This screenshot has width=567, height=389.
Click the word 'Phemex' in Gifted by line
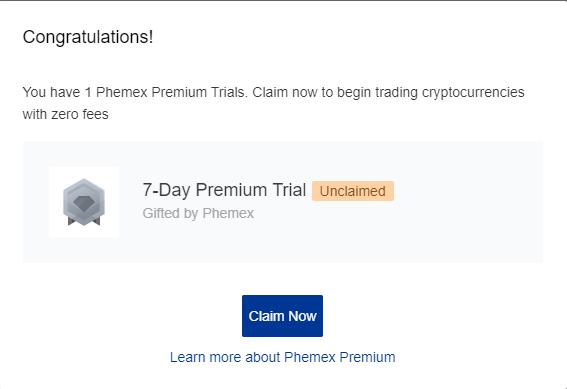228,213
